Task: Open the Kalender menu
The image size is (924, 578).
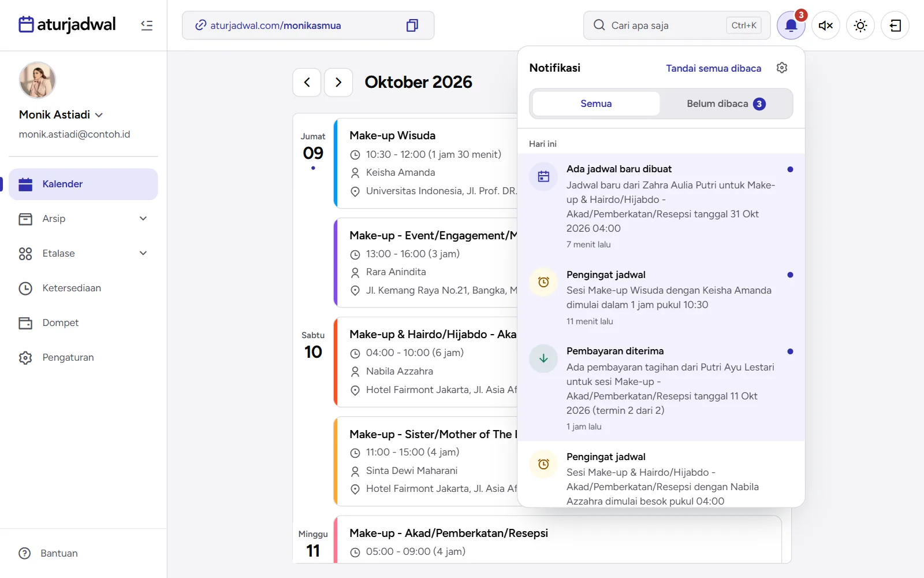Action: tap(83, 184)
